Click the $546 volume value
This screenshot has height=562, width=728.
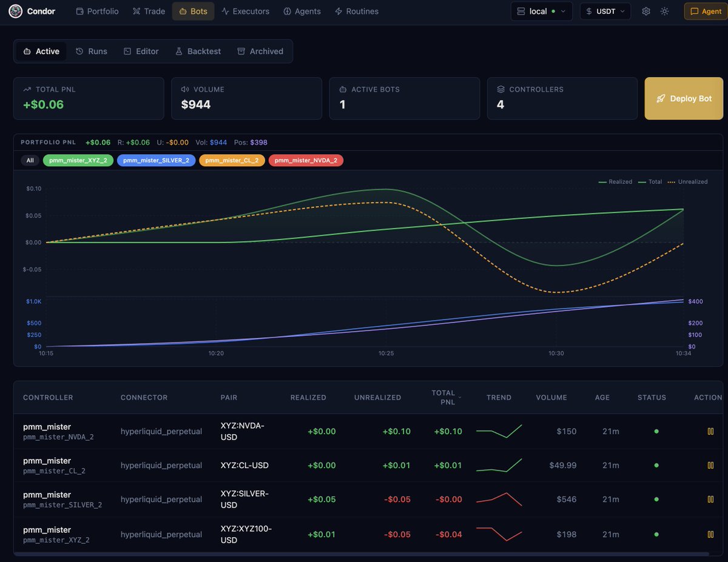click(x=567, y=500)
